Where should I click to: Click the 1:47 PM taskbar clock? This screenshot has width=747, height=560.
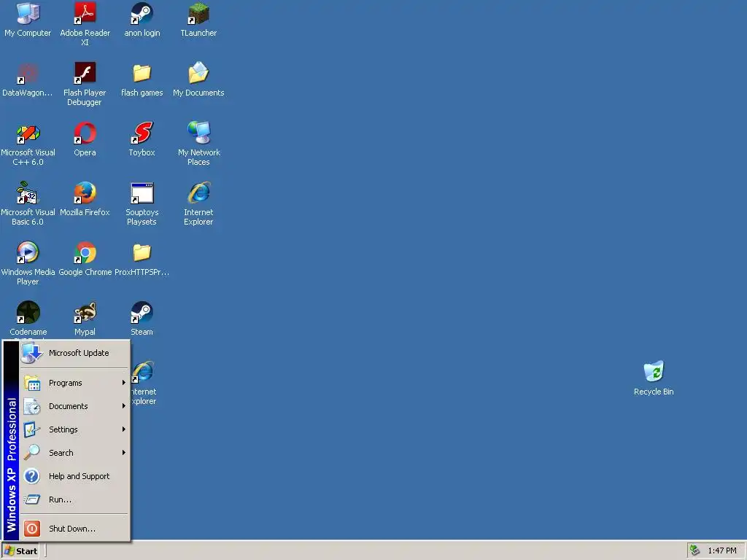click(722, 551)
